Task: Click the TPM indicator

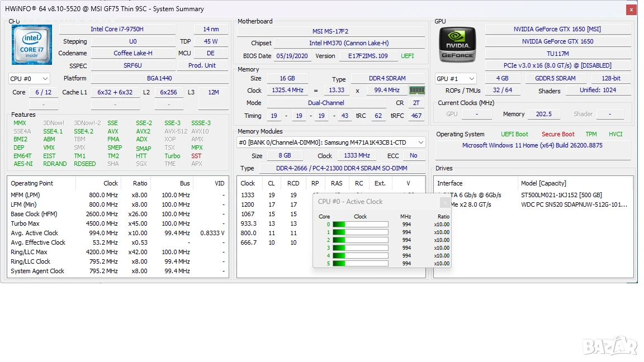Action: [x=591, y=134]
